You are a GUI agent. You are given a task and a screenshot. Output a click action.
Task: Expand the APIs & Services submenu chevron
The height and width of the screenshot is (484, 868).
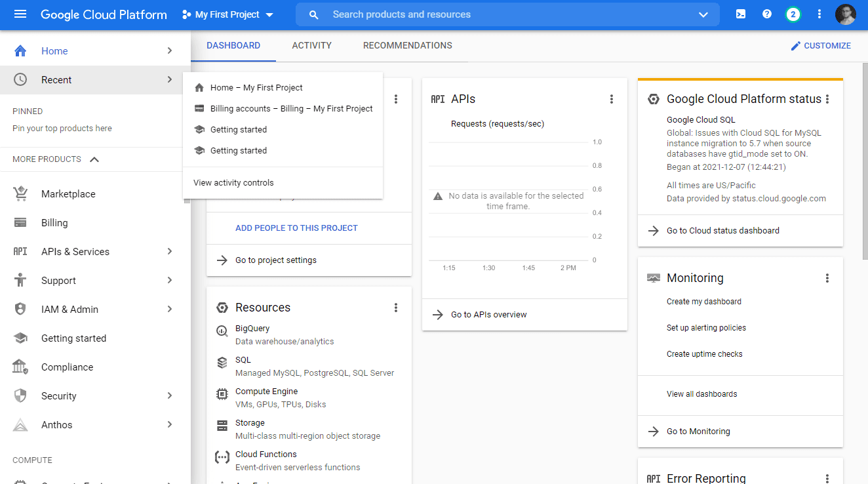click(x=170, y=251)
